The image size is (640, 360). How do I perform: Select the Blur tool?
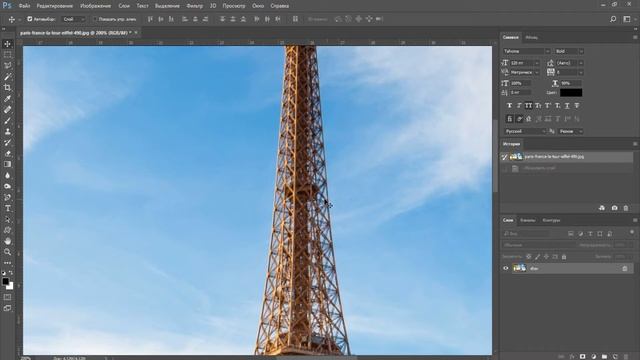(x=7, y=176)
